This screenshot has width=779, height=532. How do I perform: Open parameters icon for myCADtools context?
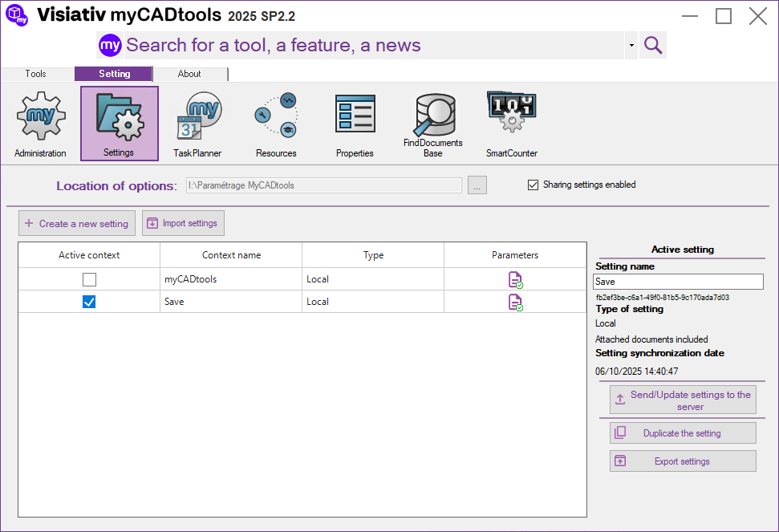pos(515,279)
